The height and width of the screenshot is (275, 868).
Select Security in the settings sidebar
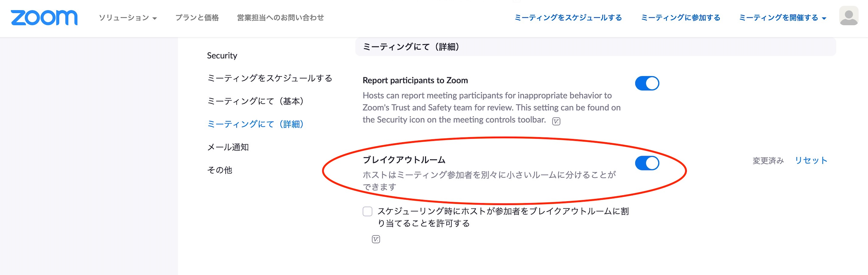point(222,56)
